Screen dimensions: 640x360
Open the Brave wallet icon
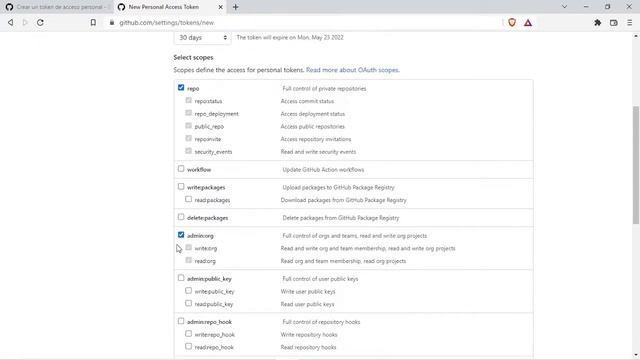613,23
